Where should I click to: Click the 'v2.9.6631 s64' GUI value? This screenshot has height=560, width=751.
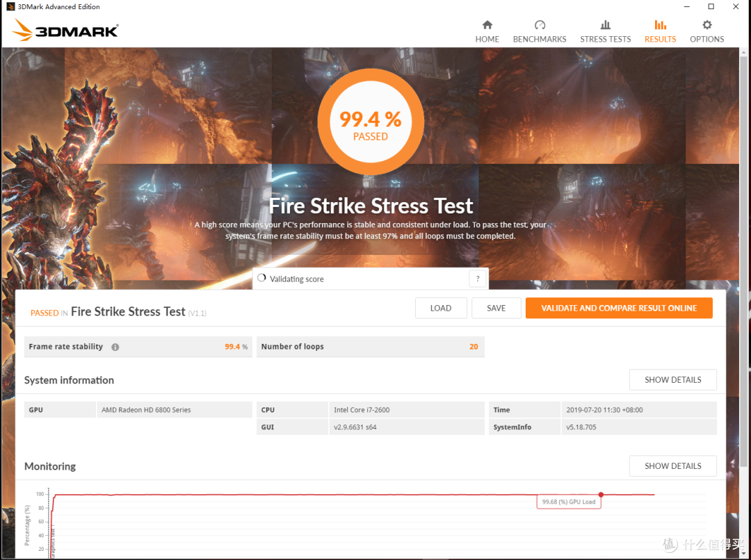coord(355,427)
